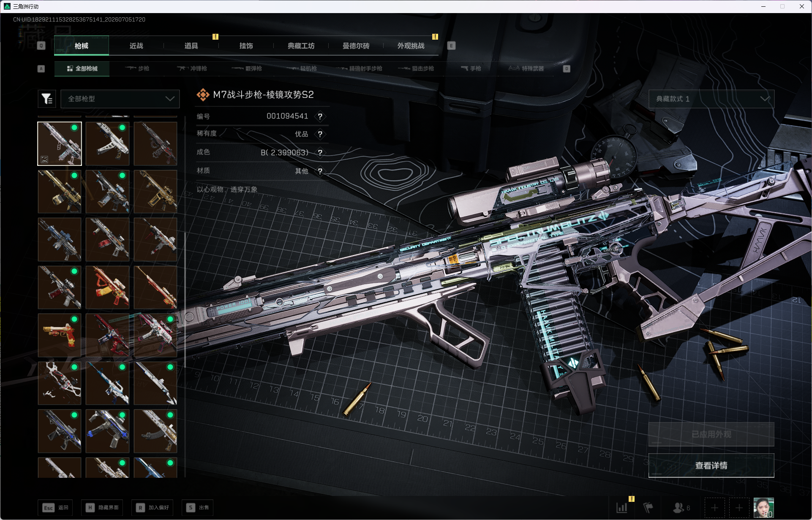The image size is (812, 520).
Task: Click the help icon beside 稀有度
Action: (320, 134)
